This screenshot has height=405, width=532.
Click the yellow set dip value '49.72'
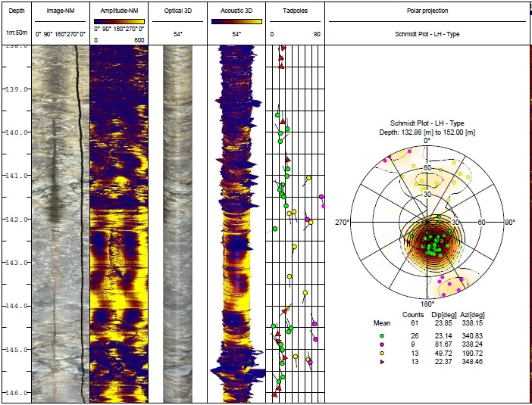coord(444,354)
